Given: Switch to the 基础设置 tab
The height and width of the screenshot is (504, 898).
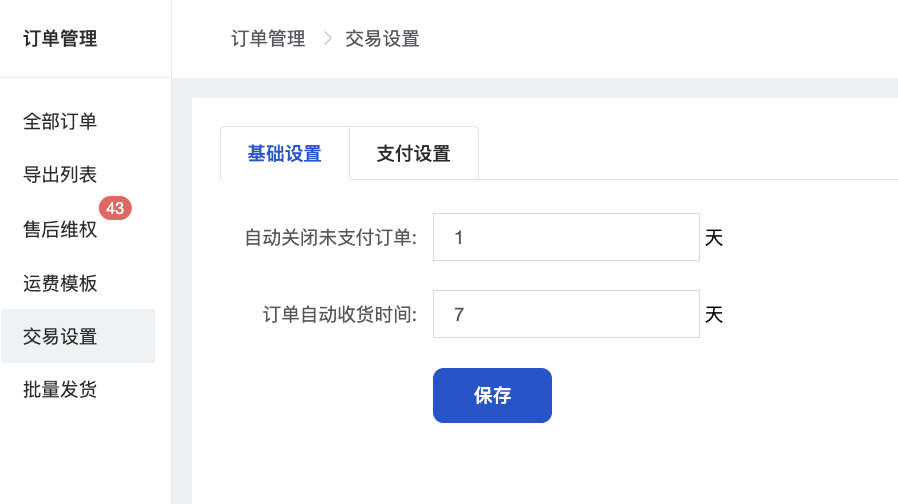Looking at the screenshot, I should click(285, 154).
